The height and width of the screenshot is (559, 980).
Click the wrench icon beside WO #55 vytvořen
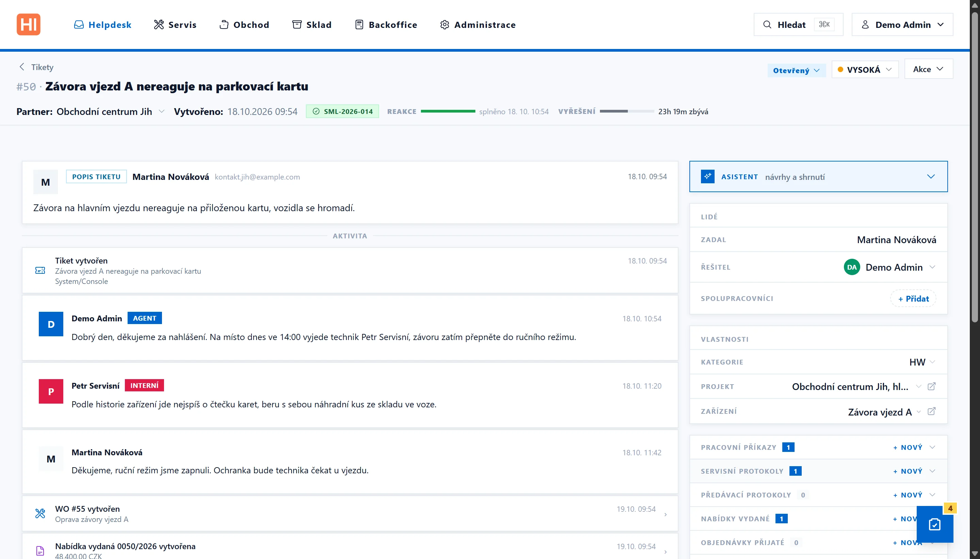40,513
